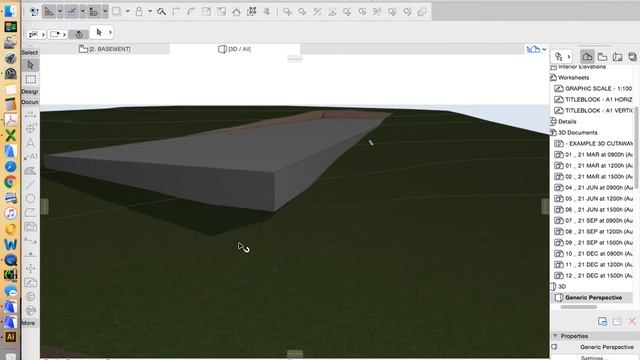Open the Project Map navigator view
This screenshot has width=640, height=360.
point(587,57)
